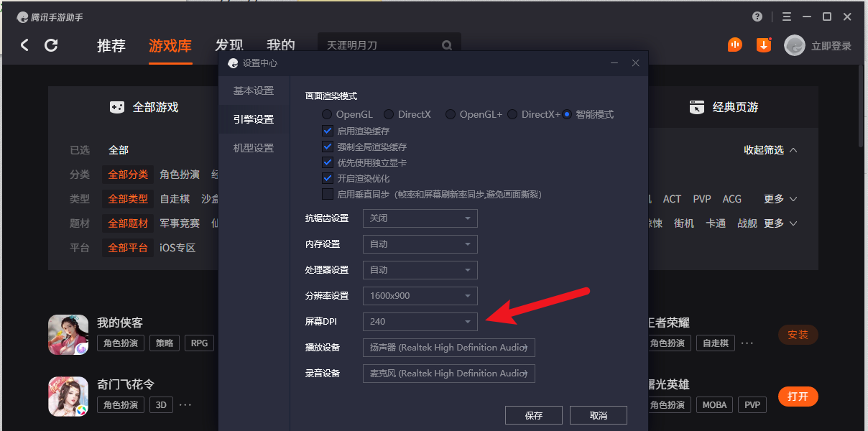Open the 抗锯齿设置 dropdown
This screenshot has width=868, height=431.
coord(420,218)
